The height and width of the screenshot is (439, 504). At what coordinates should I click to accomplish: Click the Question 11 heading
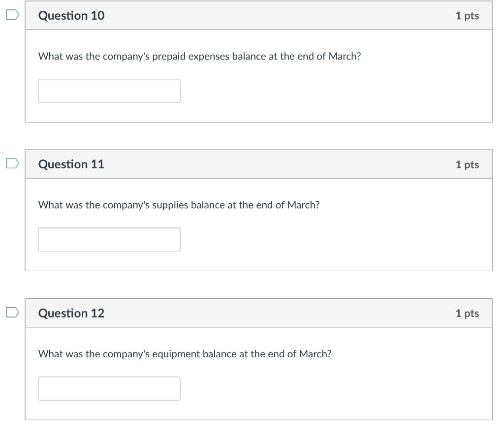(x=71, y=164)
